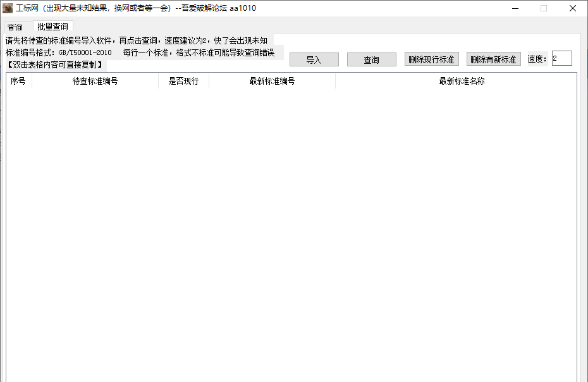588x382 pixels.
Task: Click the instruction line 请先将待查的标准编号导入软件
Action: point(137,40)
